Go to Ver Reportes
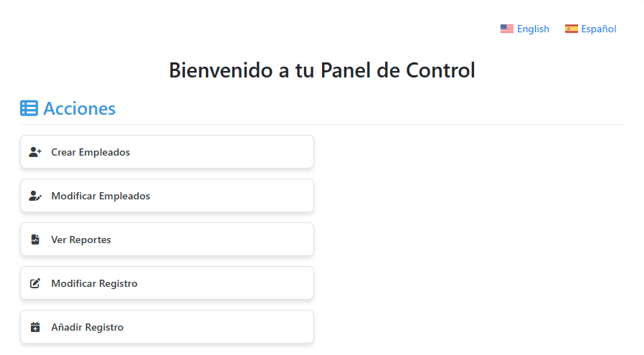Image resolution: width=644 pixels, height=355 pixels. pyautogui.click(x=166, y=240)
